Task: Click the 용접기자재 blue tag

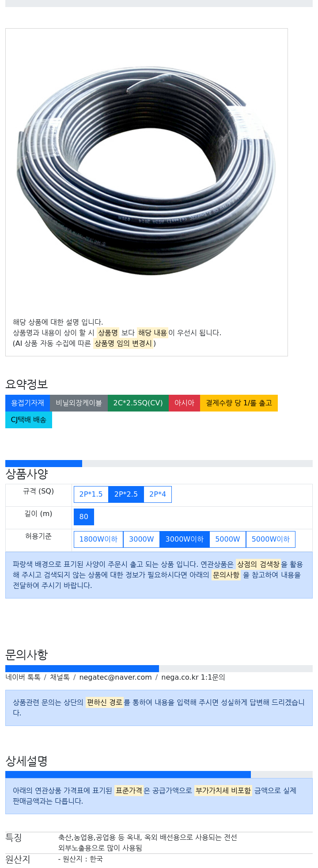Action: (28, 403)
